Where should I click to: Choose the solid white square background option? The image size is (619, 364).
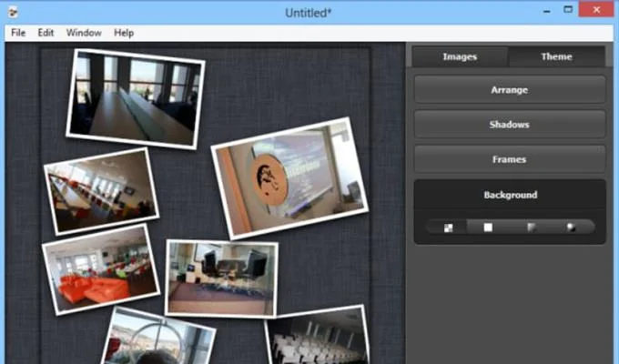(488, 227)
